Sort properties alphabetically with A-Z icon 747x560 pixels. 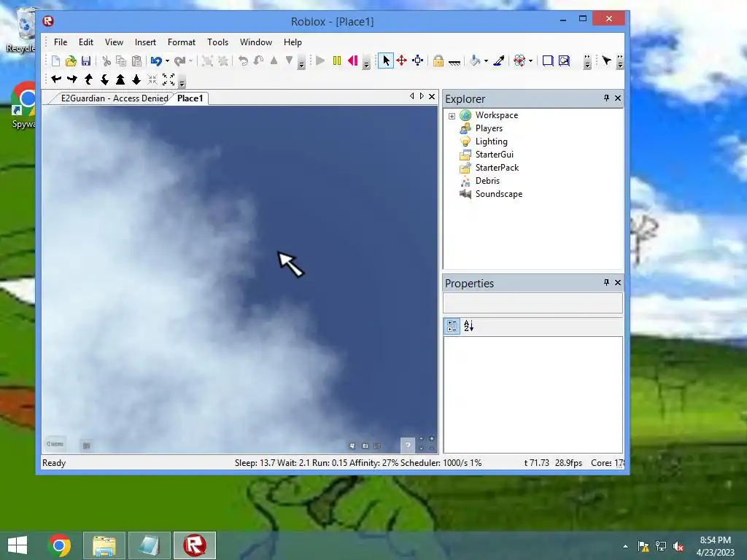(x=469, y=326)
